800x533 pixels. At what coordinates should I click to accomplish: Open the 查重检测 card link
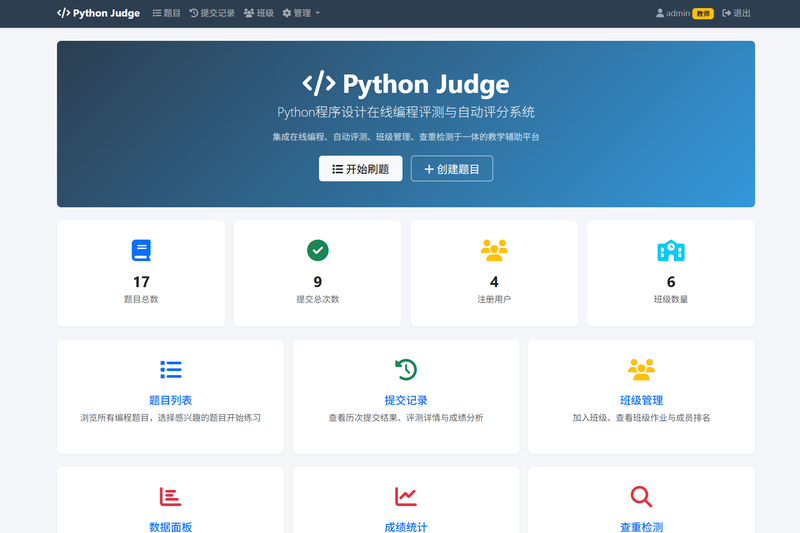pos(641,527)
